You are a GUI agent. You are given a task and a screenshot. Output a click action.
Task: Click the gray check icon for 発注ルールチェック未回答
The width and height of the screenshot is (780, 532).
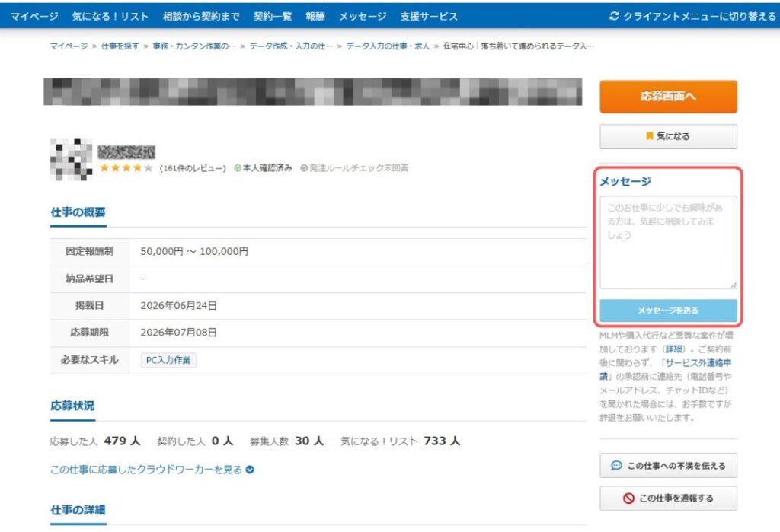tap(304, 168)
